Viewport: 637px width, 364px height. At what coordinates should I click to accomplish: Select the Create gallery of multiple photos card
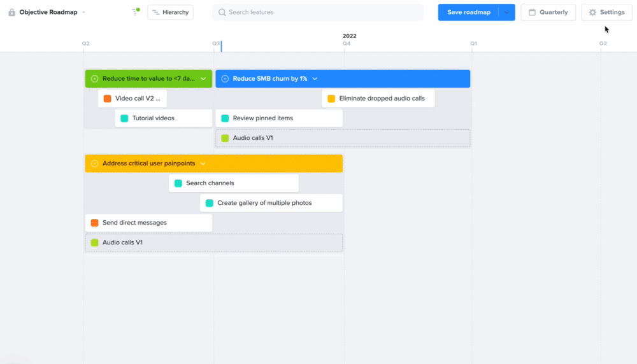coord(271,203)
